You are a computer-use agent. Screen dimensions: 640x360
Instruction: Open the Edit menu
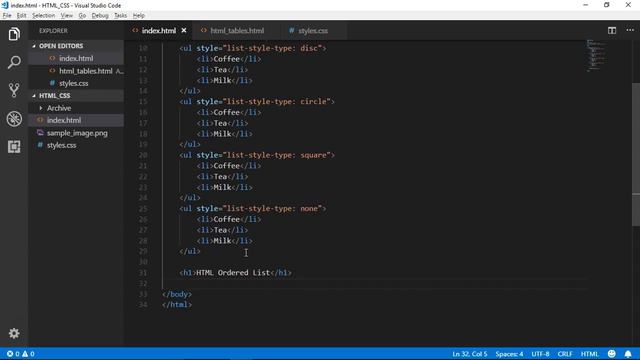coord(21,16)
